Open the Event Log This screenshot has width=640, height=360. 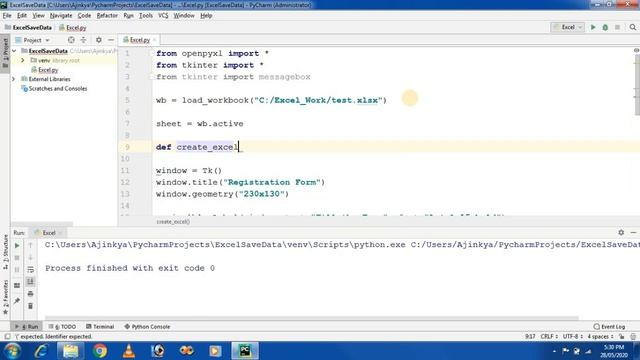coord(609,327)
